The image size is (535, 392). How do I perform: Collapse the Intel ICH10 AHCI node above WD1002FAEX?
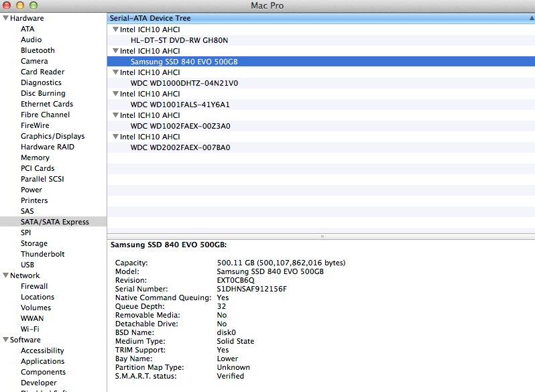tap(115, 115)
